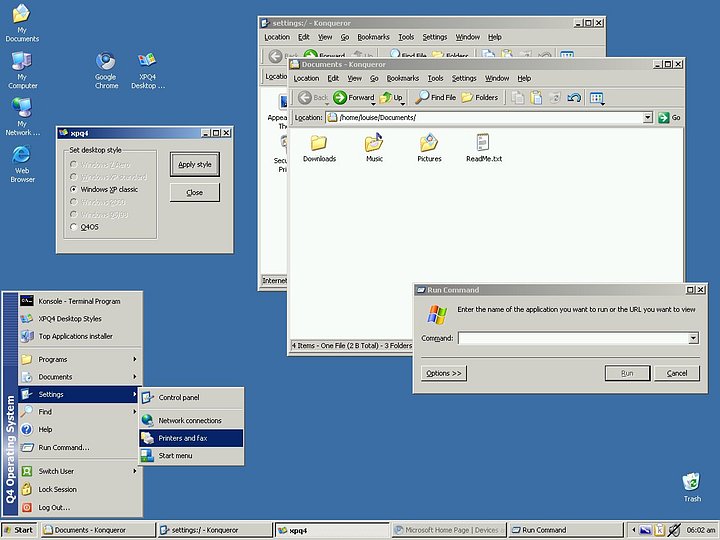The width and height of the screenshot is (720, 540).
Task: Select the Q4OS desktop style radio button
Action: pos(73,227)
